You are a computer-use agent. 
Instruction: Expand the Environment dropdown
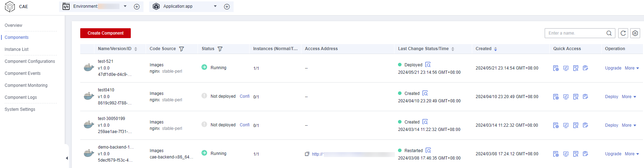point(125,6)
